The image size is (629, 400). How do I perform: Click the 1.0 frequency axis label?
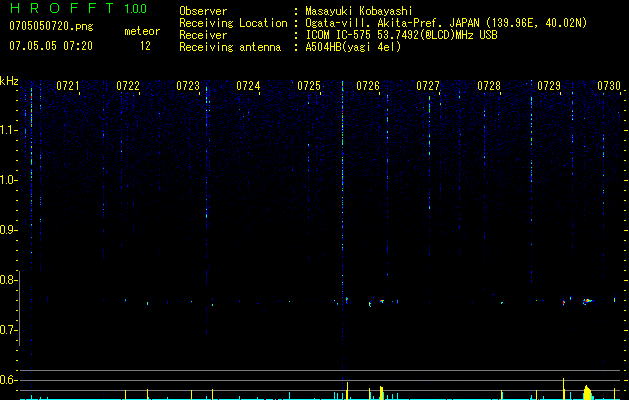coord(8,180)
